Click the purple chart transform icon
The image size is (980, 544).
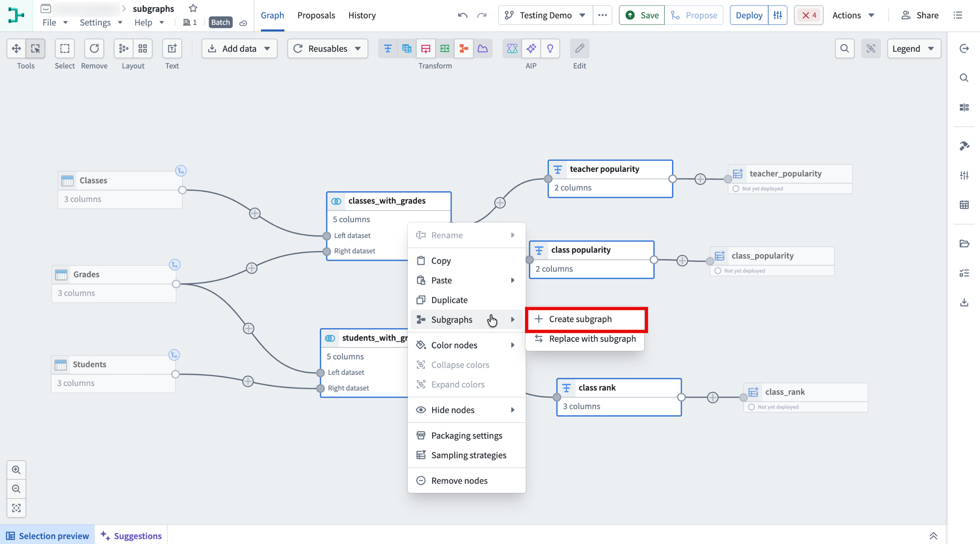483,48
